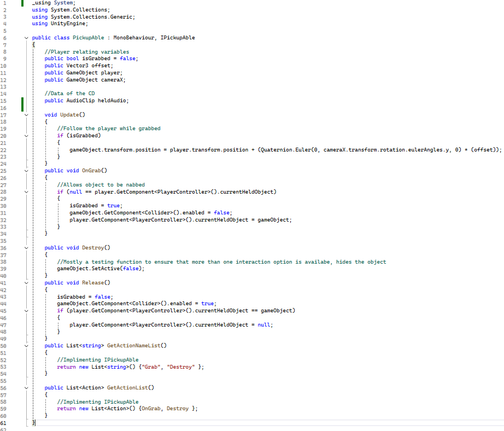Fold the 'if (null == player...' block

26,191
